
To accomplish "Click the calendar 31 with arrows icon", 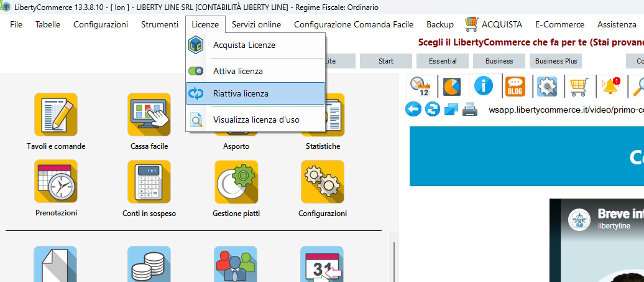I will click(x=322, y=264).
